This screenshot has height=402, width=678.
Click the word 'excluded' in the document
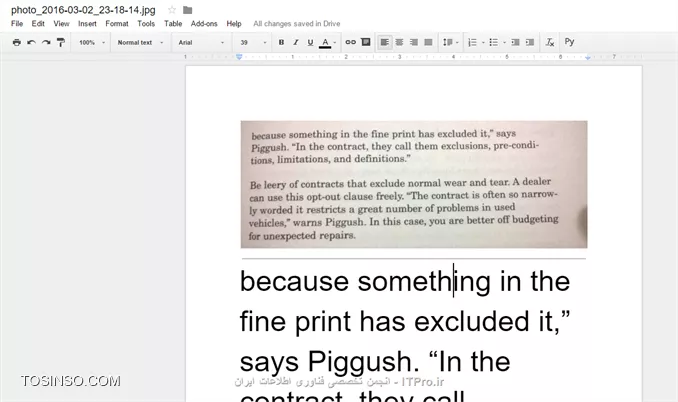pos(472,322)
